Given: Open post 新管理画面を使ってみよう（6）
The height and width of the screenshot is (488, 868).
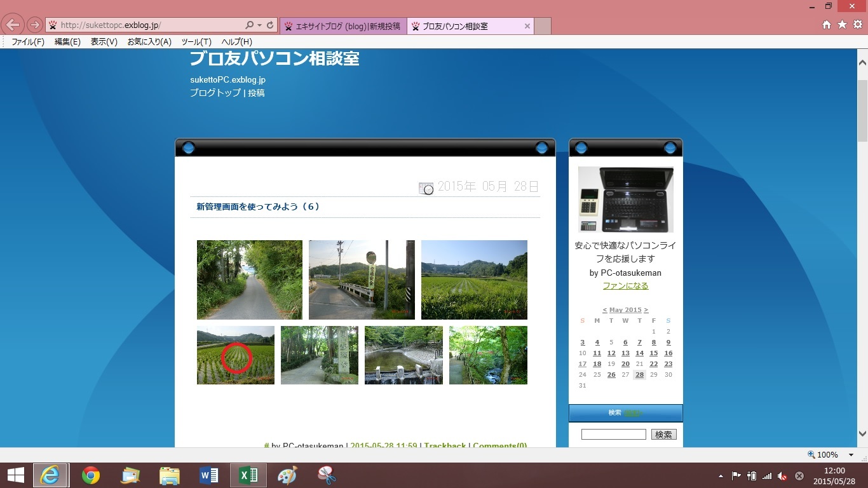Looking at the screenshot, I should [x=258, y=207].
